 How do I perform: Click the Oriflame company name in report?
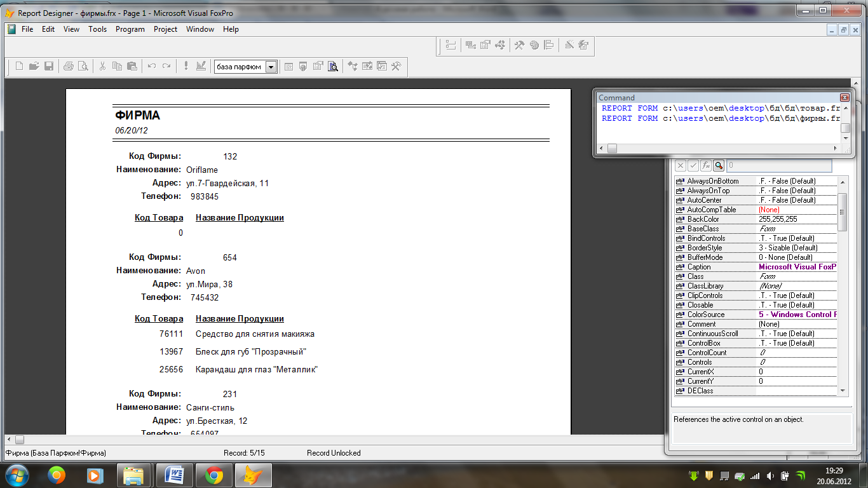point(202,170)
